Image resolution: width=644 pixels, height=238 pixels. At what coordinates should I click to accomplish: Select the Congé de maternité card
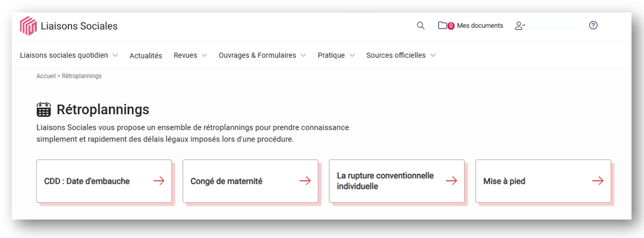(250, 181)
